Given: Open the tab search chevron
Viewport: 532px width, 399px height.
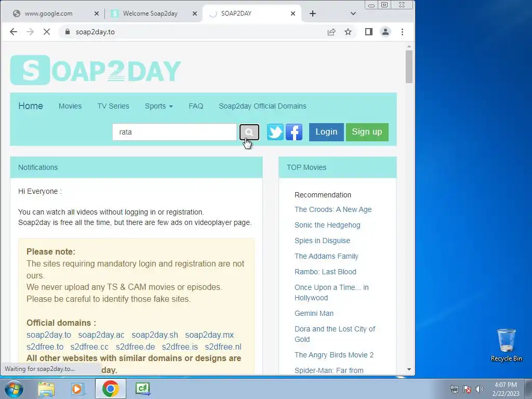Looking at the screenshot, I should pos(353,14).
